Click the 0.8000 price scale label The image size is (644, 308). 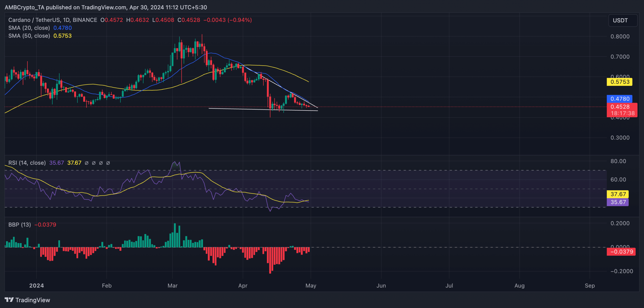(x=620, y=36)
